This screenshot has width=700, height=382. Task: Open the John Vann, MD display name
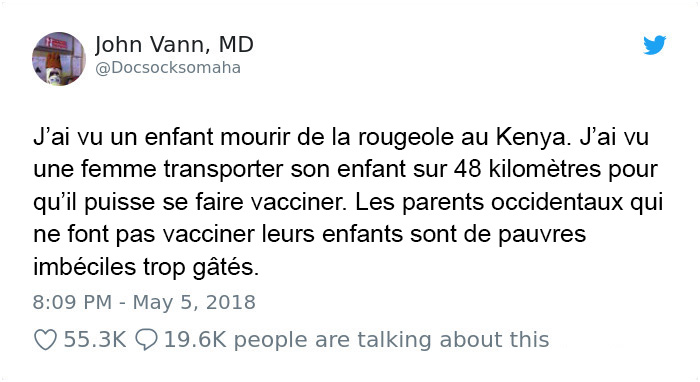(174, 45)
